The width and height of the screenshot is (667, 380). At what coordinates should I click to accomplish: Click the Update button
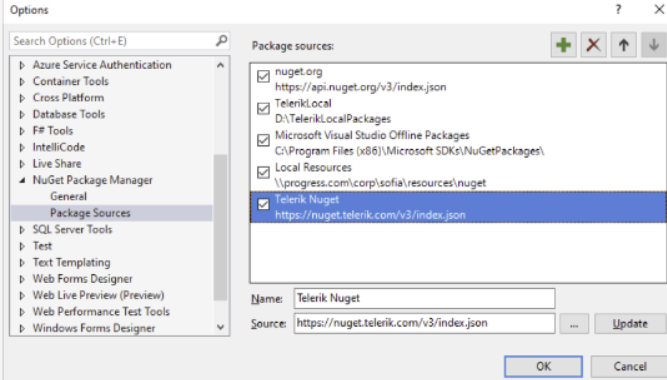630,324
